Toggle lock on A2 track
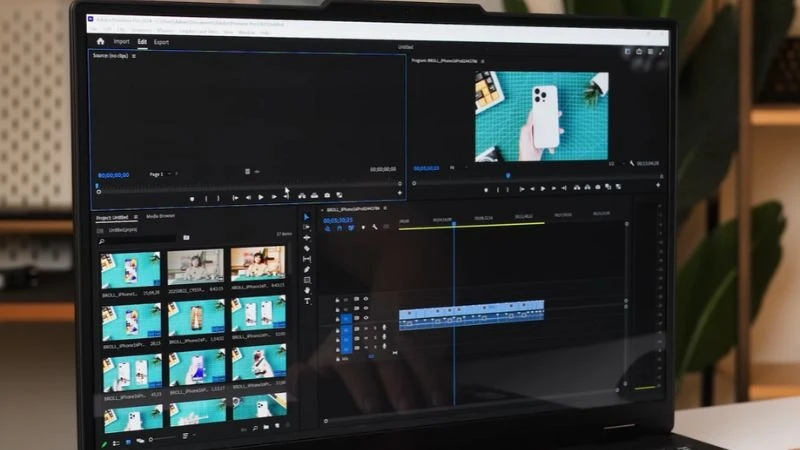The image size is (800, 450). [x=338, y=340]
